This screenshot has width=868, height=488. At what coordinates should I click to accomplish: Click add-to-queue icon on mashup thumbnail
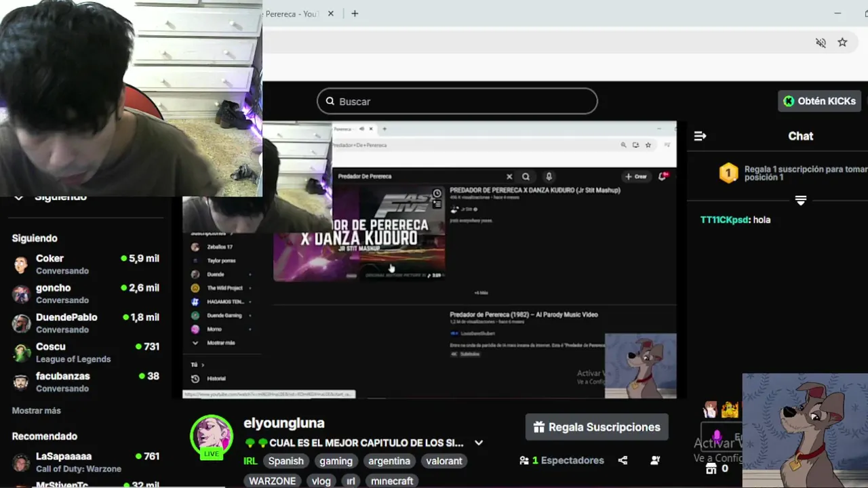click(x=437, y=204)
